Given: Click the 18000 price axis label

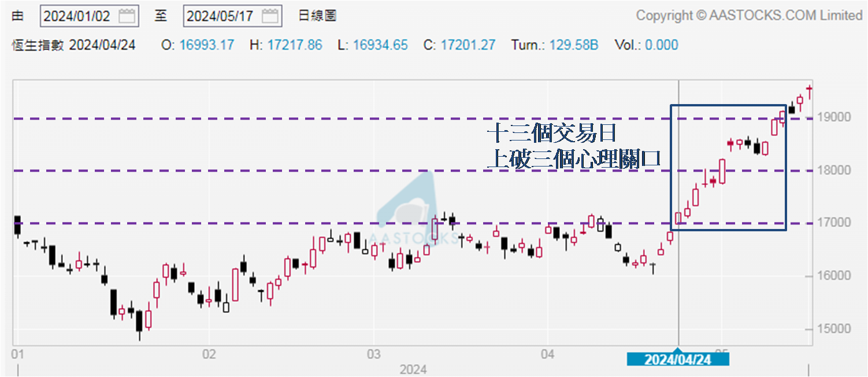Looking at the screenshot, I should [x=834, y=170].
